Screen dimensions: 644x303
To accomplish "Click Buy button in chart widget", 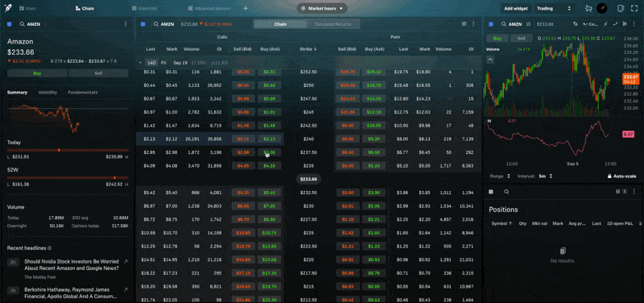I will (x=497, y=38).
